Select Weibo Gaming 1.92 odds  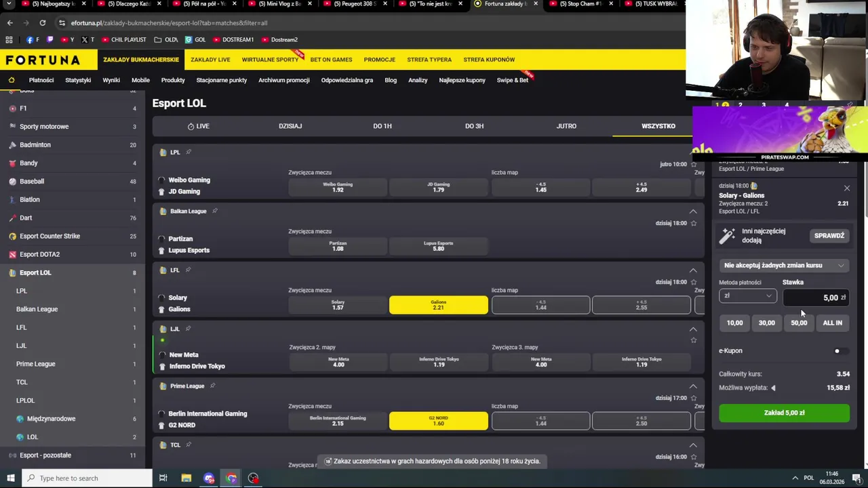338,187
